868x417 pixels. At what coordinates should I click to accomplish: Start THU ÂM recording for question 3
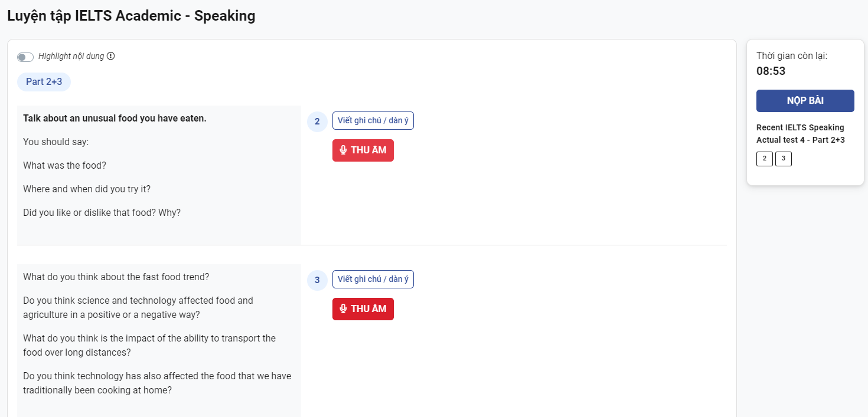[363, 309]
